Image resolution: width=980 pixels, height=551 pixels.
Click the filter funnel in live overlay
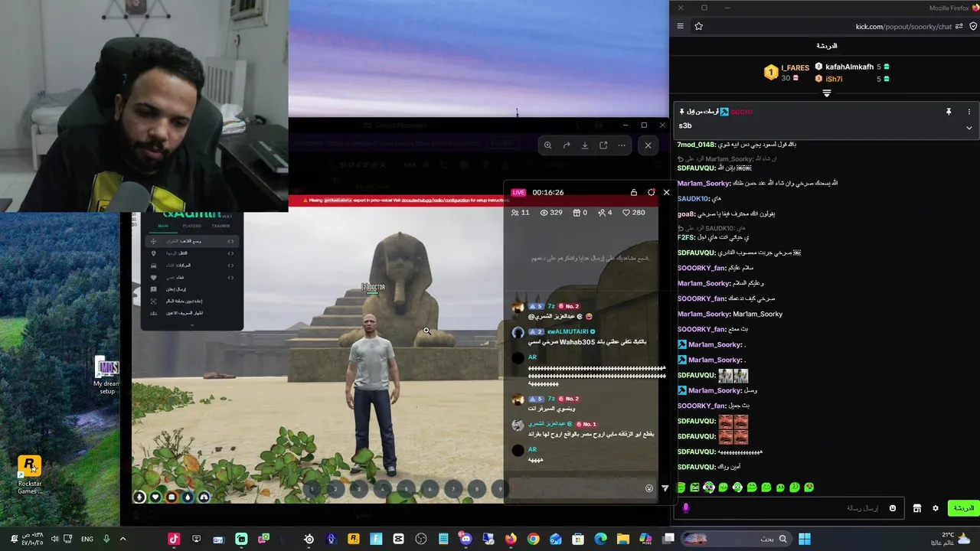click(x=665, y=488)
